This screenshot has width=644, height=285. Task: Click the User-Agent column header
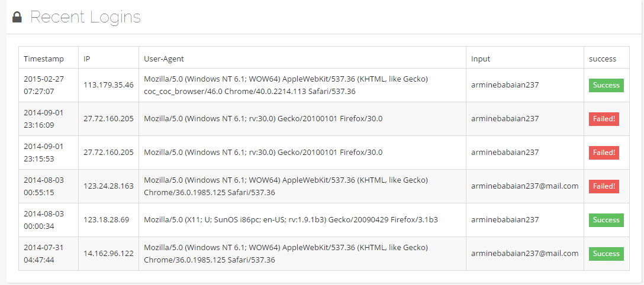(164, 59)
